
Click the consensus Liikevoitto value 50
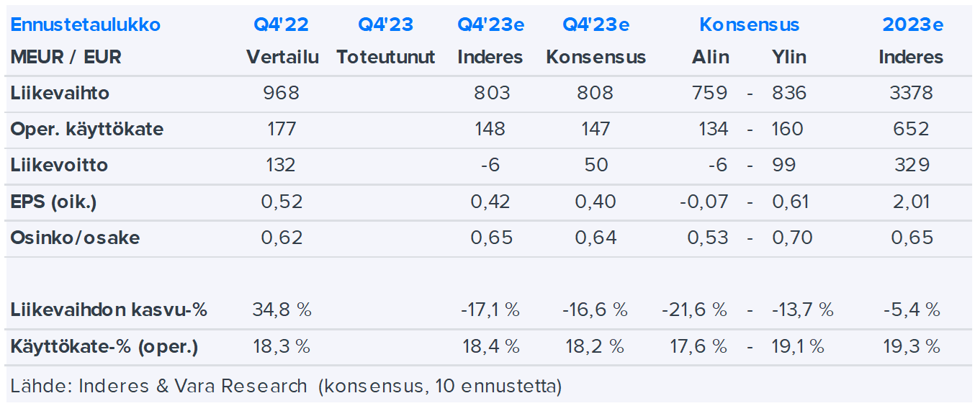[595, 165]
